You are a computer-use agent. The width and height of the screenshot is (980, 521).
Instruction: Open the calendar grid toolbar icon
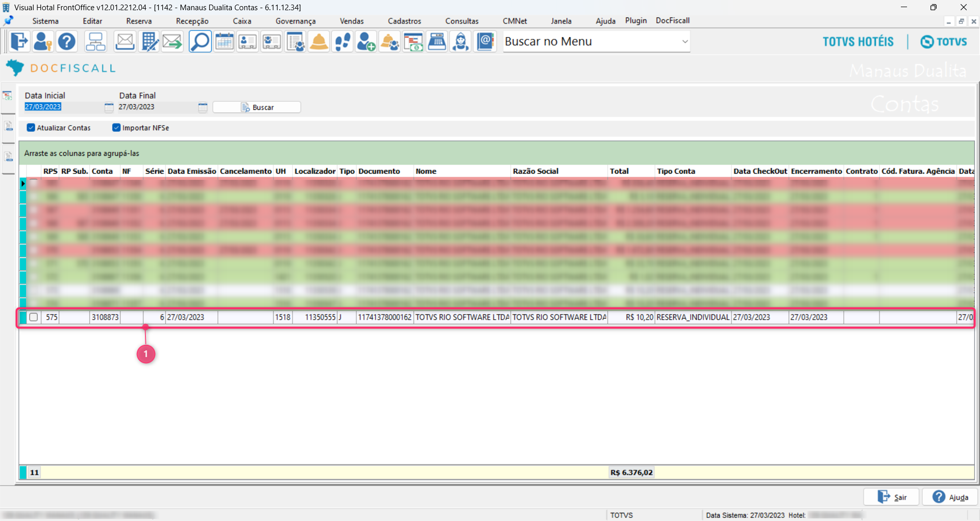click(224, 41)
